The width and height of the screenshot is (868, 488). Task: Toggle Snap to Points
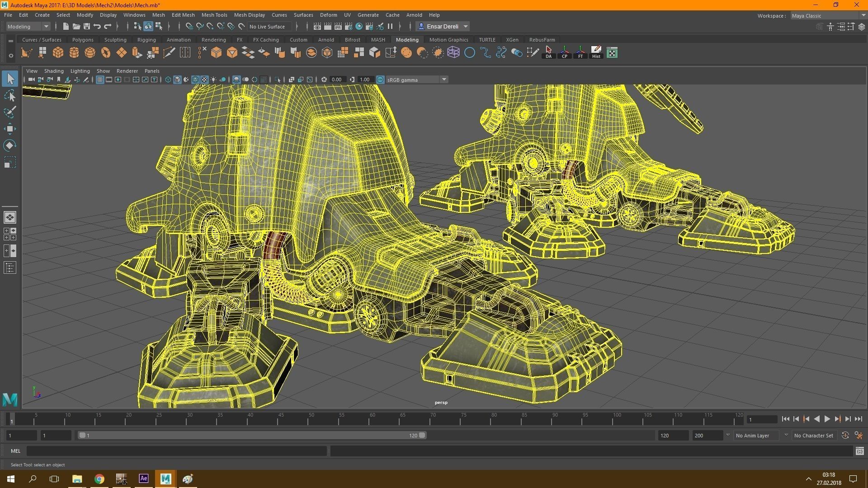tap(210, 26)
